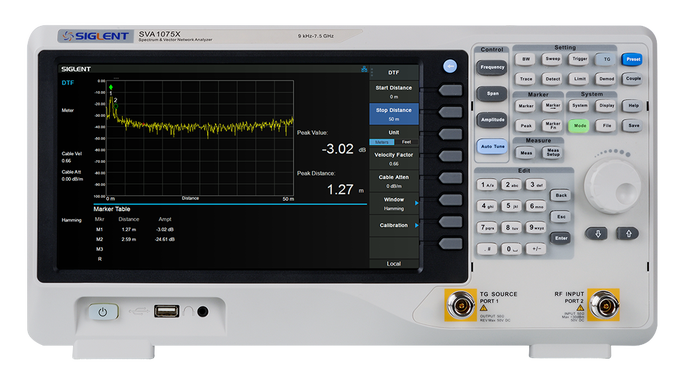Push the up-arrow step key below the knob
This screenshot has height=386, width=680.
(x=628, y=233)
